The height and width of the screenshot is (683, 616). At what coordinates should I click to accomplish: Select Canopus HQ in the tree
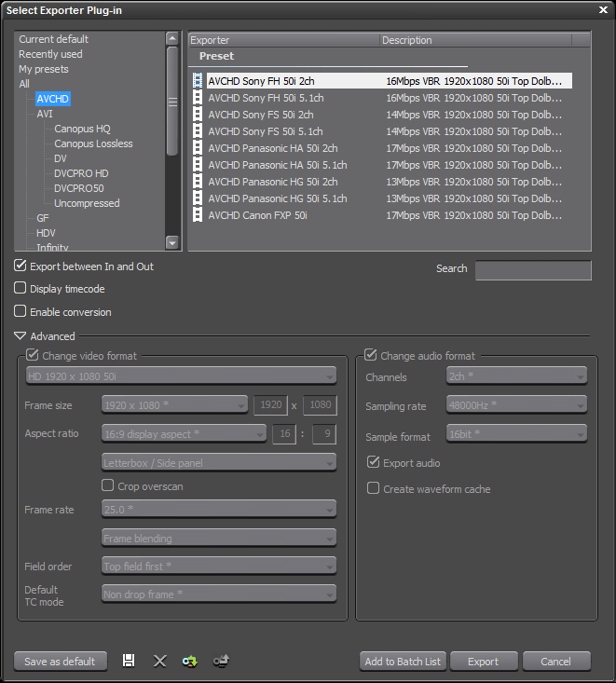[x=82, y=129]
